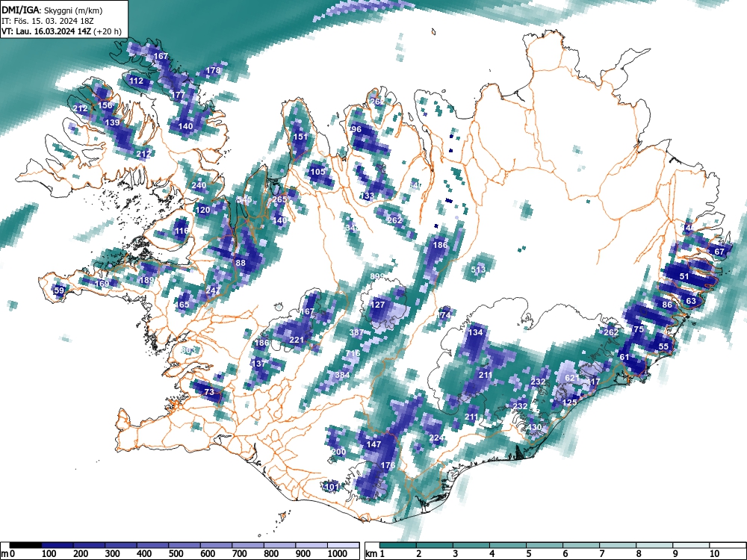
Task: Click the visibility value 177 on the map
Action: (178, 95)
